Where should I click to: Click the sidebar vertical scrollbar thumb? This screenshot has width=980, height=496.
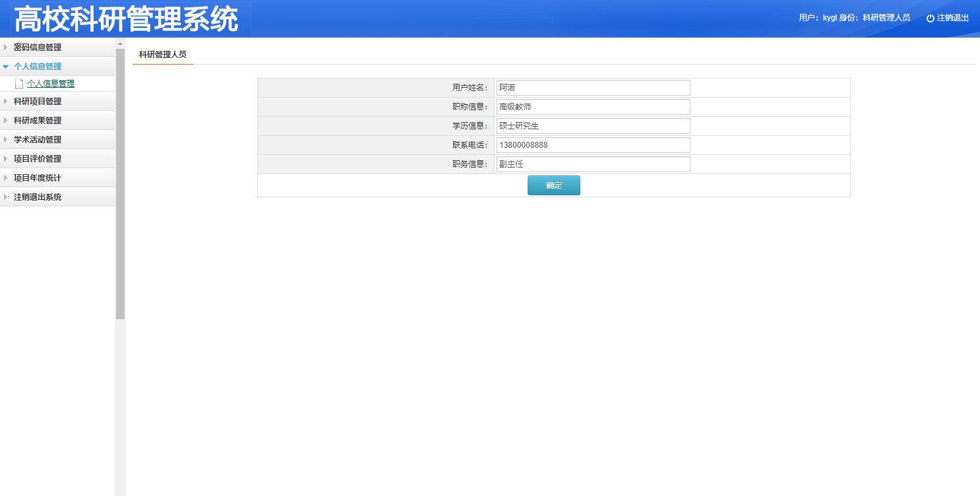tap(120, 184)
